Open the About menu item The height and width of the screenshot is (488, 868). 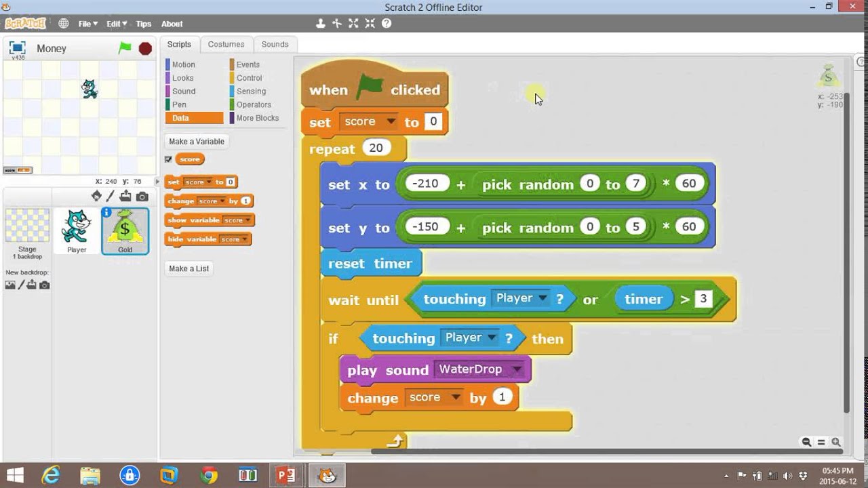coord(172,24)
